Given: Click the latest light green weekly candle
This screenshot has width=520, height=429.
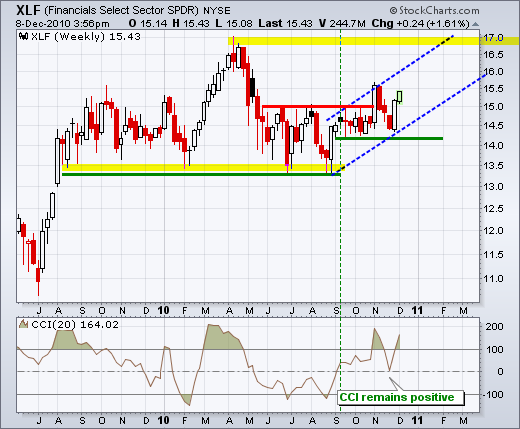Looking at the screenshot, I should coord(399,96).
